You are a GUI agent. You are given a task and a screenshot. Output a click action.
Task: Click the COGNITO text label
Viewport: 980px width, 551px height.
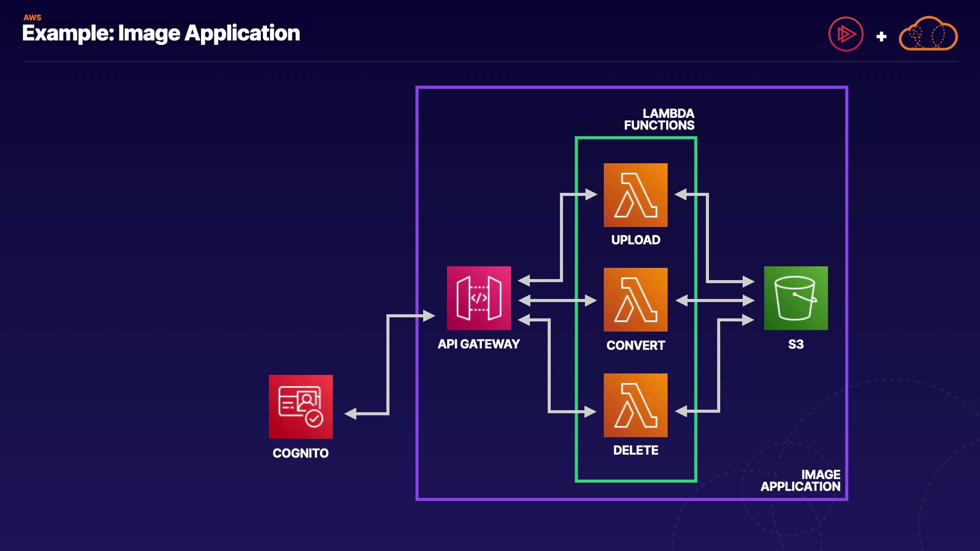point(301,453)
